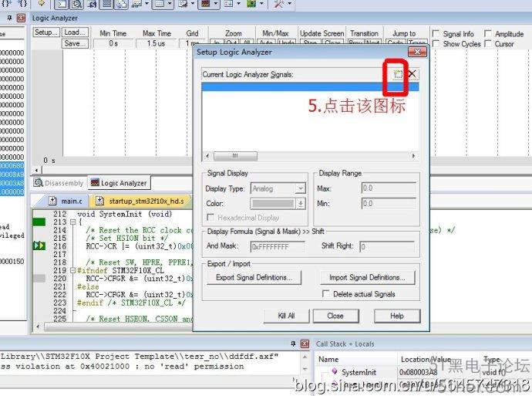This screenshot has width=532, height=396.
Task: Click the Kill All button
Action: point(286,316)
